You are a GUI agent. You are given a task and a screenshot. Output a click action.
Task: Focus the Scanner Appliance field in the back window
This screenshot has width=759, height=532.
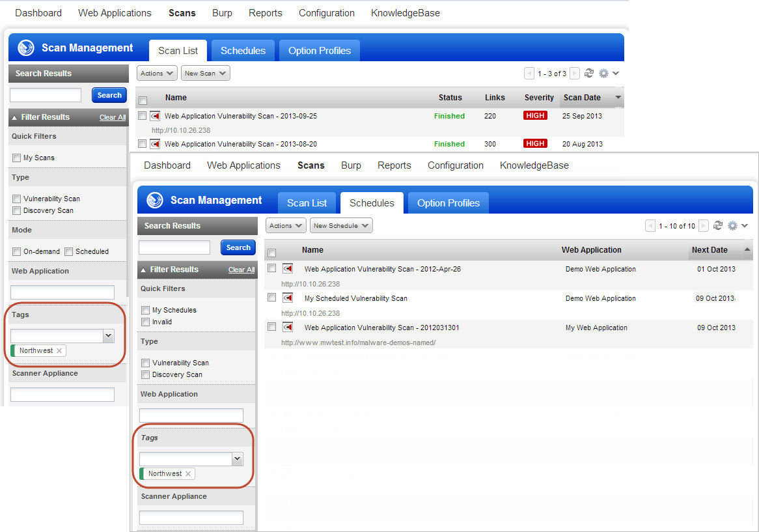(x=62, y=395)
